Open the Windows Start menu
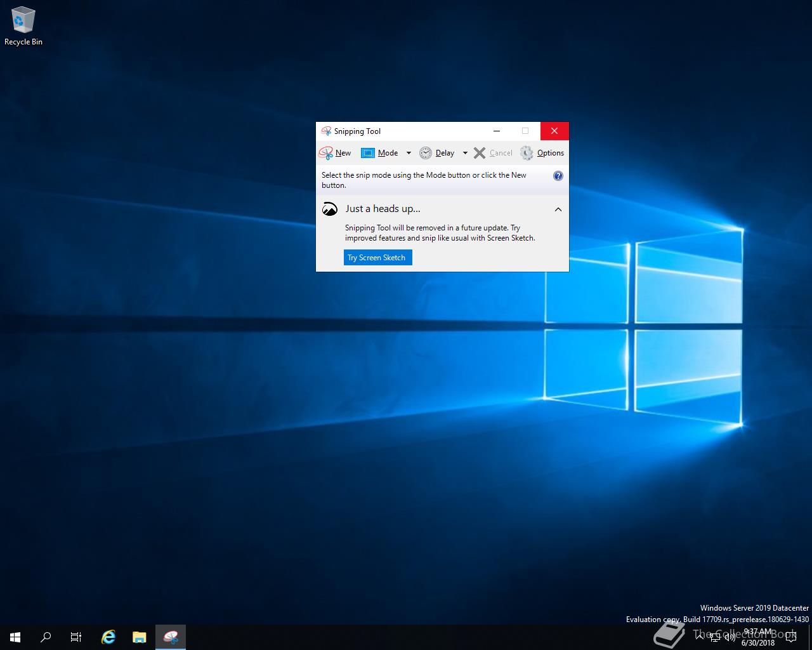 15,637
